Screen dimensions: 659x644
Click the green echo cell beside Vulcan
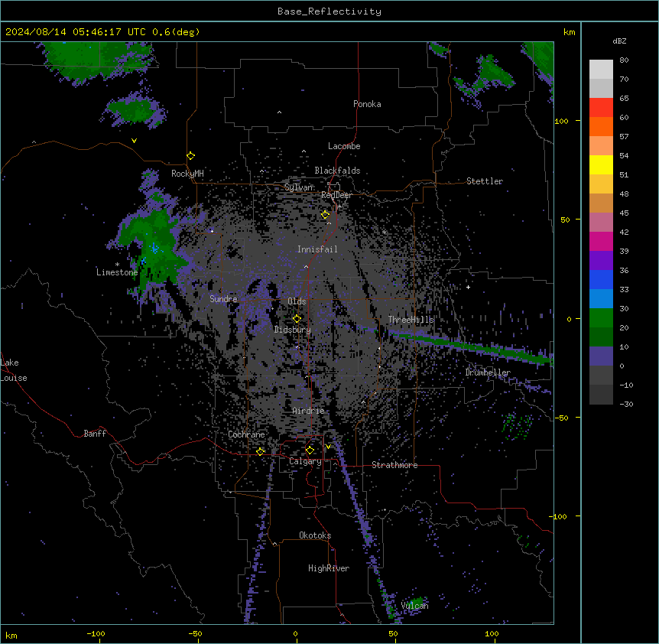pyautogui.click(x=417, y=603)
